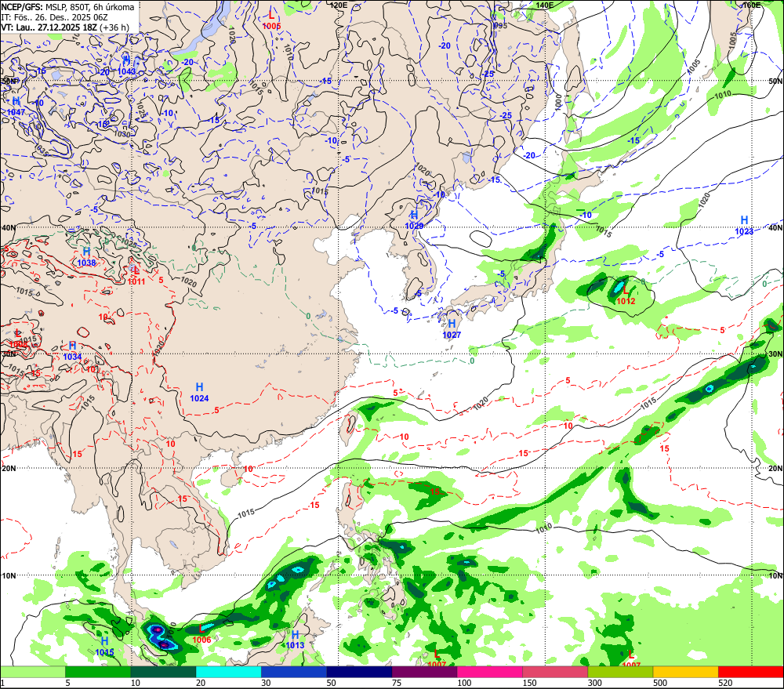The height and width of the screenshot is (689, 784).
Task: Select the blue 30 mm legend swatch
Action: pyautogui.click(x=293, y=672)
